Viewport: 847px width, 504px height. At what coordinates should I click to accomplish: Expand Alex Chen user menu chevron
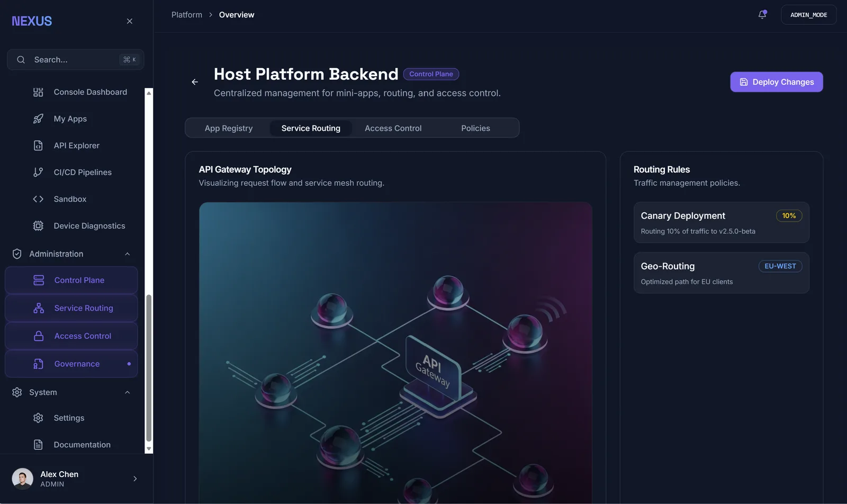pyautogui.click(x=135, y=479)
